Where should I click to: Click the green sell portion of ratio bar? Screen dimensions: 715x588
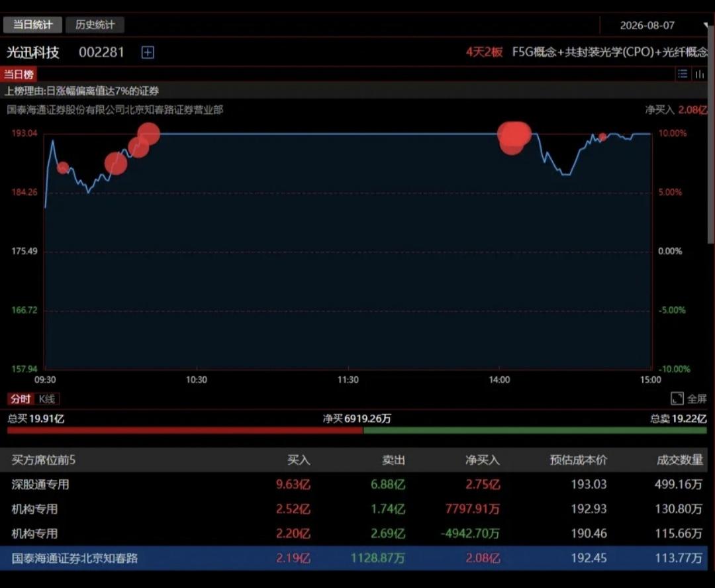[536, 430]
